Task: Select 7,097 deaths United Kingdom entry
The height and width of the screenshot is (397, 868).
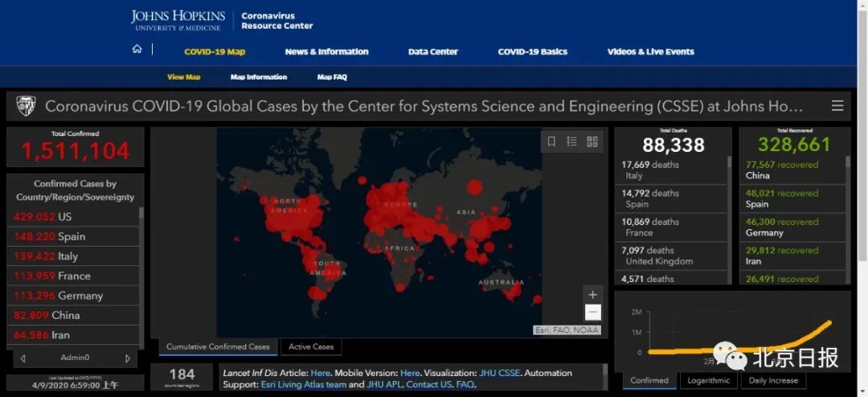Action: (x=671, y=256)
